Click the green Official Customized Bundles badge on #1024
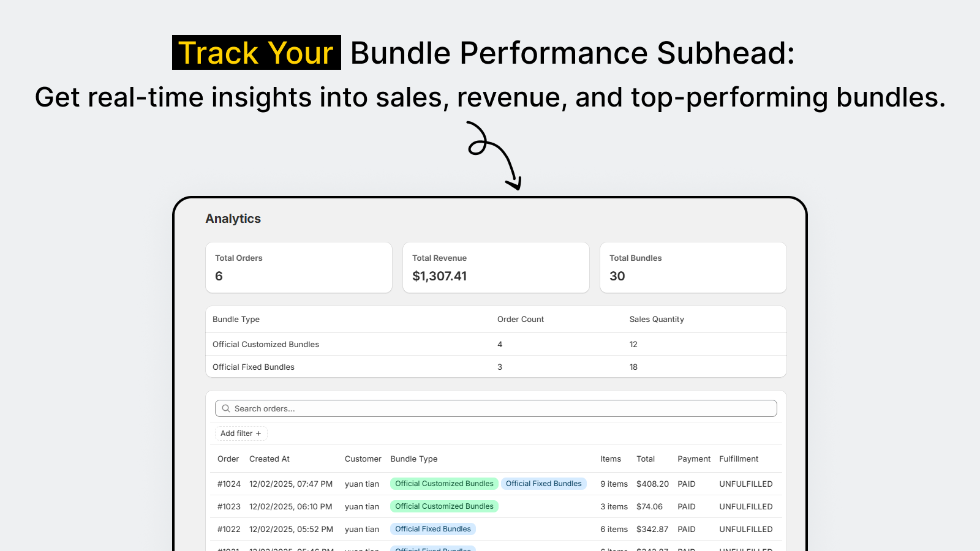The image size is (980, 551). click(x=444, y=483)
